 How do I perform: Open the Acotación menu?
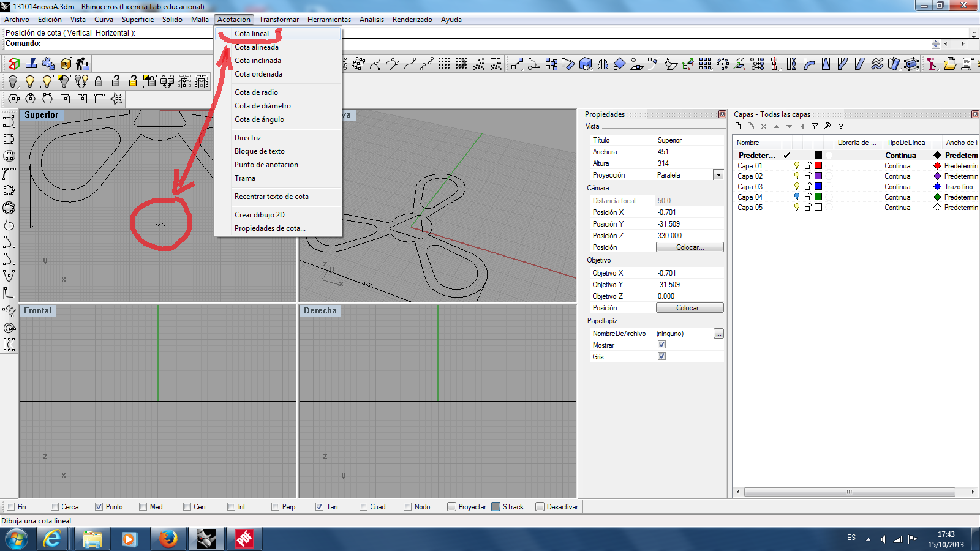(234, 20)
